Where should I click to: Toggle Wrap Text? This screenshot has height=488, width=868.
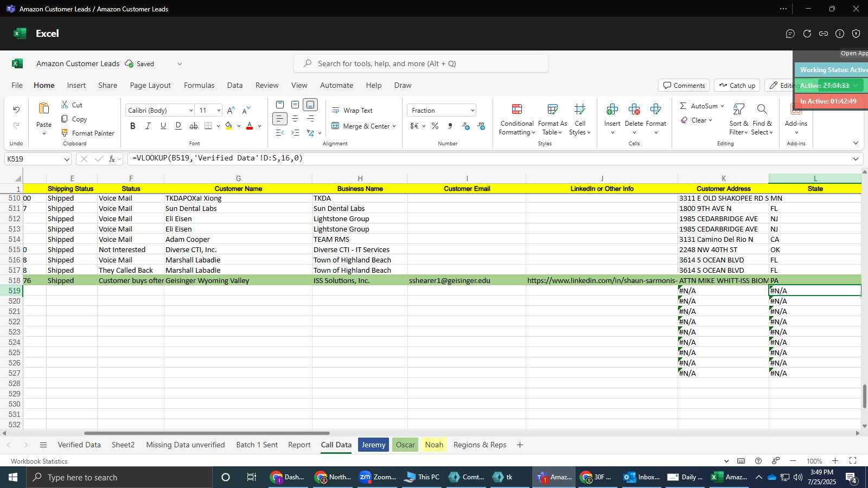352,110
